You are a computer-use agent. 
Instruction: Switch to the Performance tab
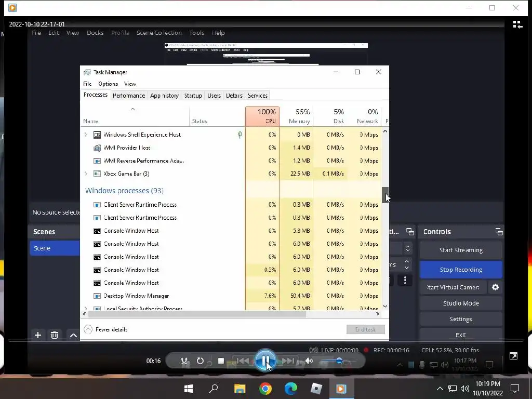pos(129,96)
